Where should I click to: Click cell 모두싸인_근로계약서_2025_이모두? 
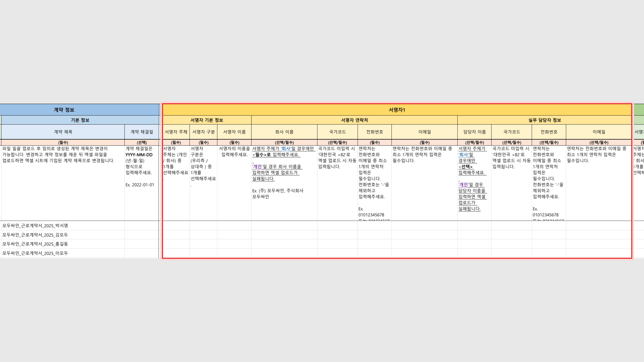coord(35,253)
